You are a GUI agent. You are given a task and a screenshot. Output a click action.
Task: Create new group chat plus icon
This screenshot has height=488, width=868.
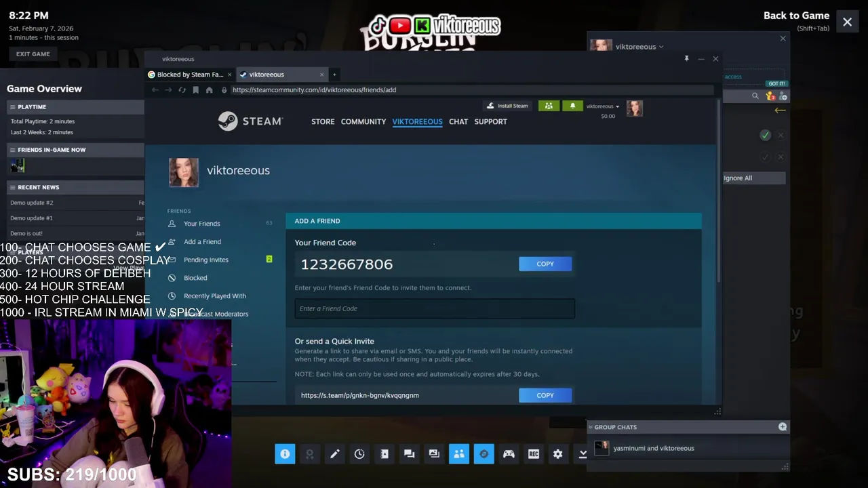783,427
